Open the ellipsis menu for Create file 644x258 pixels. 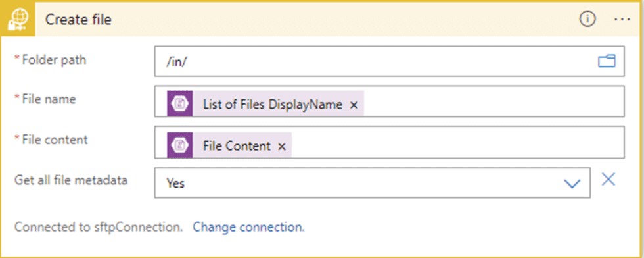click(622, 19)
